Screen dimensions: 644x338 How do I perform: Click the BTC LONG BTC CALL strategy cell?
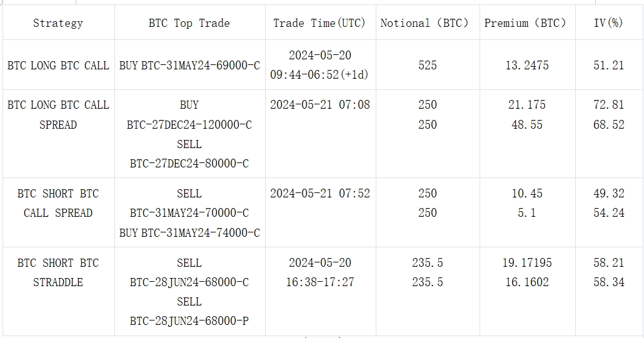[58, 65]
